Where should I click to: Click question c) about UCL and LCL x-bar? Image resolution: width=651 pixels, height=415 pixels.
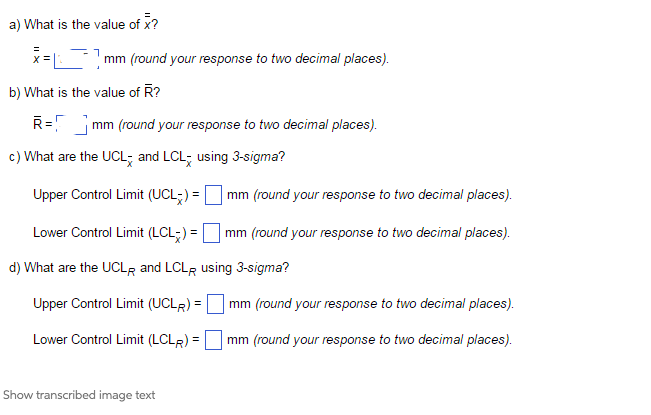pyautogui.click(x=147, y=158)
